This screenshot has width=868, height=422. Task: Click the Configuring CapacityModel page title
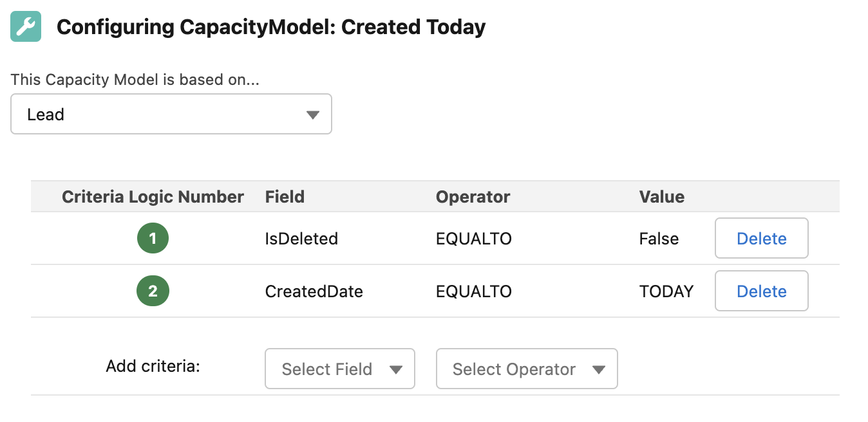(x=271, y=27)
